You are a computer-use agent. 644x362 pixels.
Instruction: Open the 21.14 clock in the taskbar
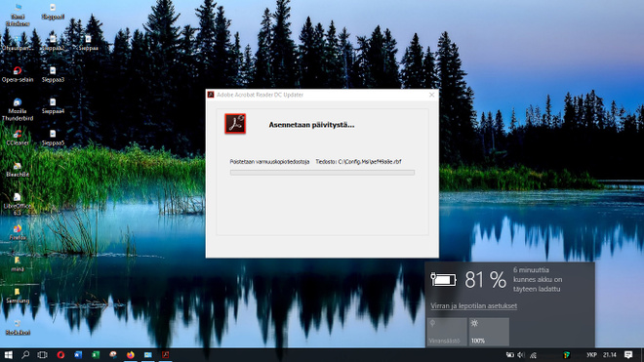tap(610, 355)
